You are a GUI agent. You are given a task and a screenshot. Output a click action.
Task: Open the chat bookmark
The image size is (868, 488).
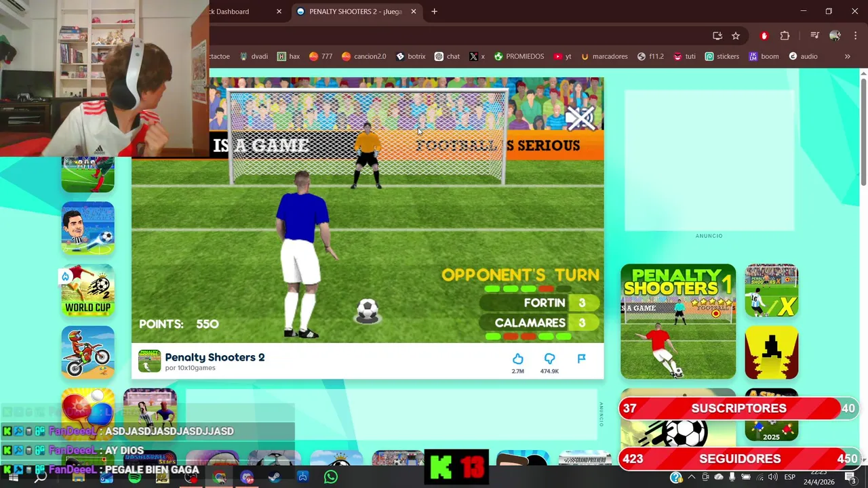pos(447,56)
